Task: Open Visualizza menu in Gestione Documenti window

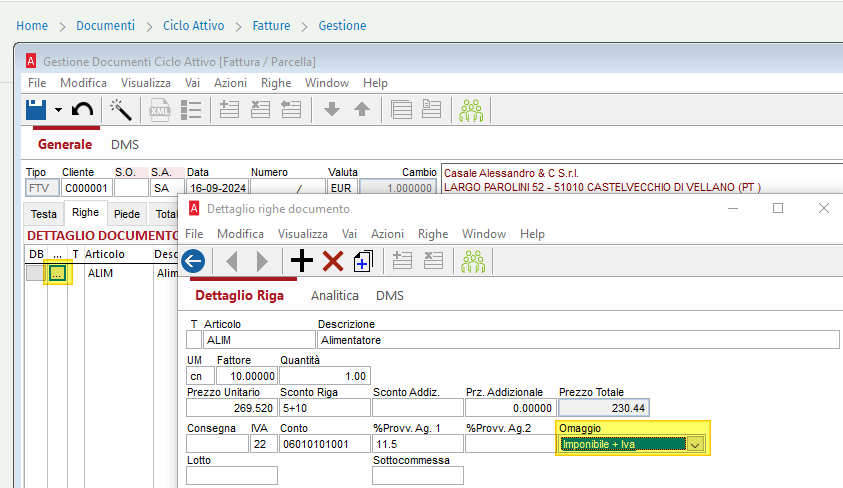Action: click(x=146, y=83)
